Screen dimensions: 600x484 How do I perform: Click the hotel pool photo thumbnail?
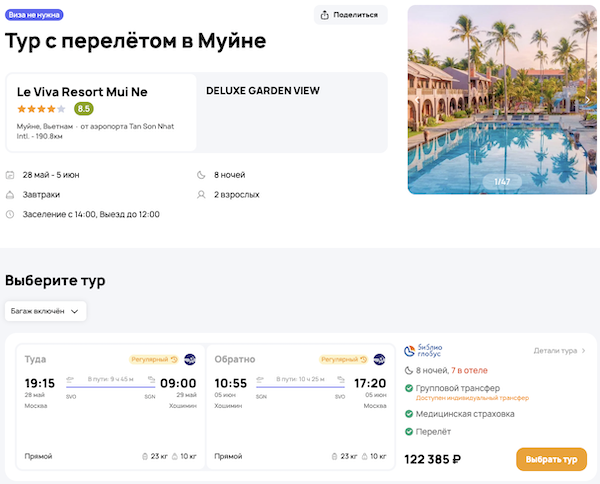coord(503,100)
